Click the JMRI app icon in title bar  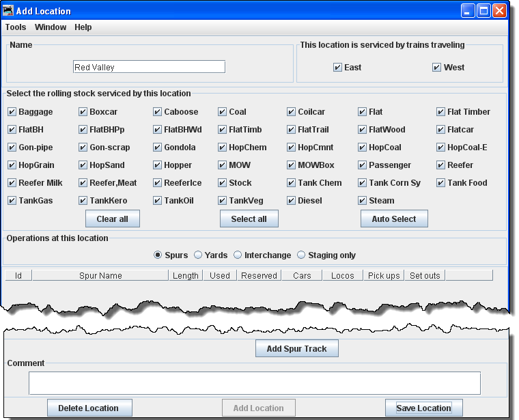pos(9,11)
